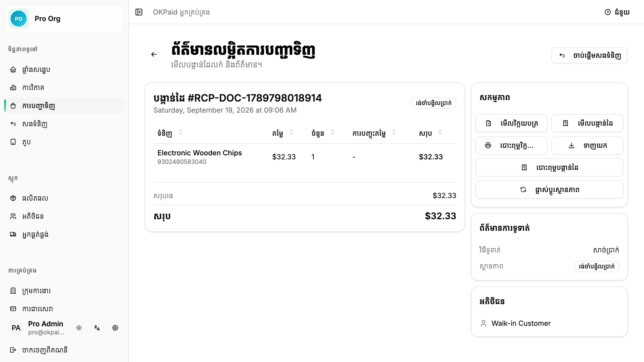Image resolution: width=644 pixels, height=362 pixels.
Task: Click receipt date Saturday, September 19, 2026
Action: click(225, 110)
